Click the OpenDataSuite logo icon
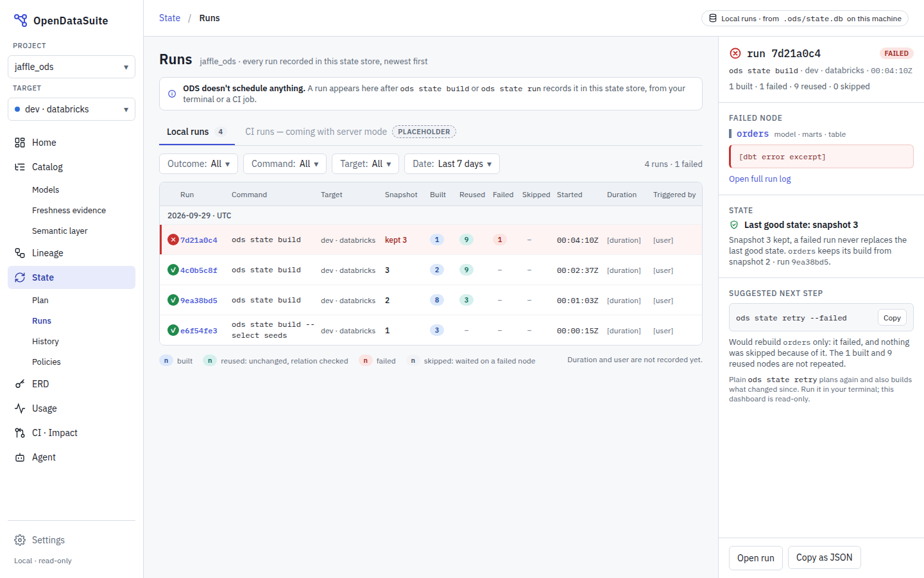 pyautogui.click(x=21, y=21)
